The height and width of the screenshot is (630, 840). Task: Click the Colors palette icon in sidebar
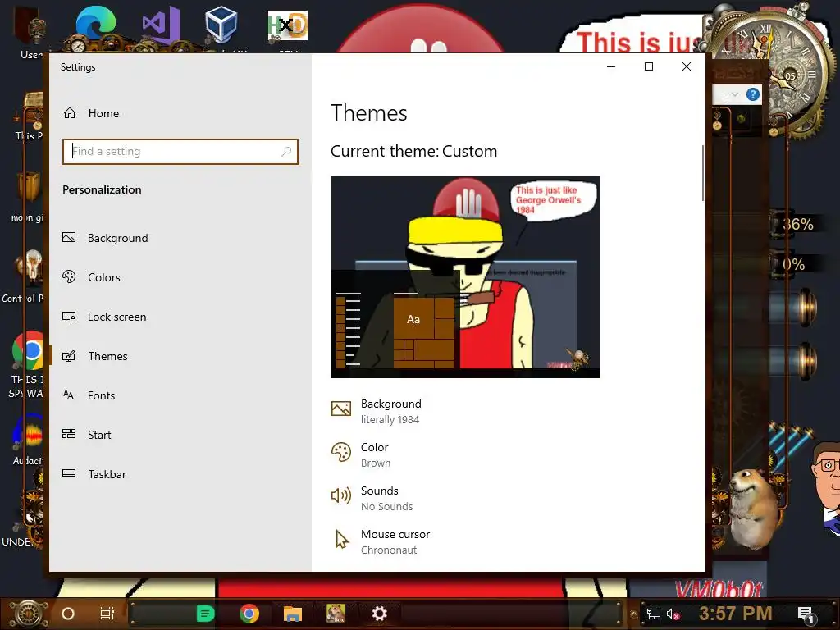pyautogui.click(x=69, y=276)
